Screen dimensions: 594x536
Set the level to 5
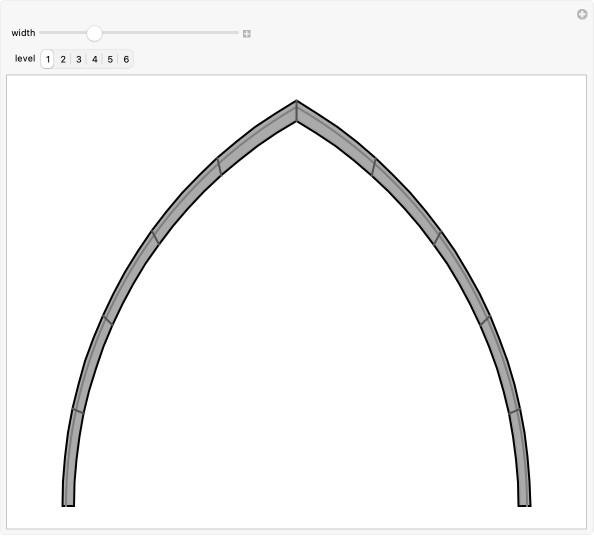[x=110, y=59]
